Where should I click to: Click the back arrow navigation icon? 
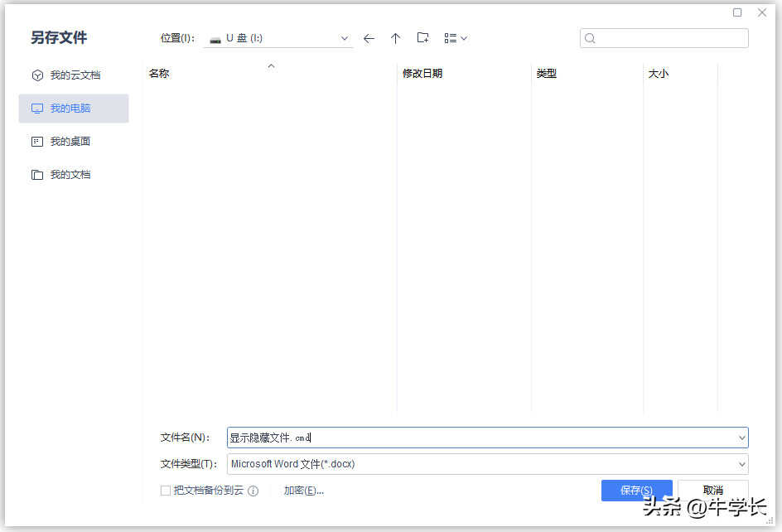pyautogui.click(x=369, y=38)
